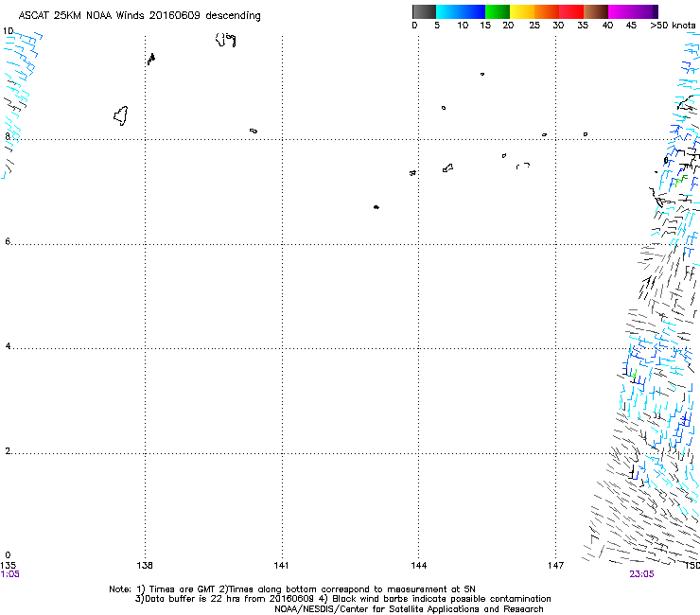Click the magenta 40-45 knots color band
The width and height of the screenshot is (700, 615).
(621, 11)
